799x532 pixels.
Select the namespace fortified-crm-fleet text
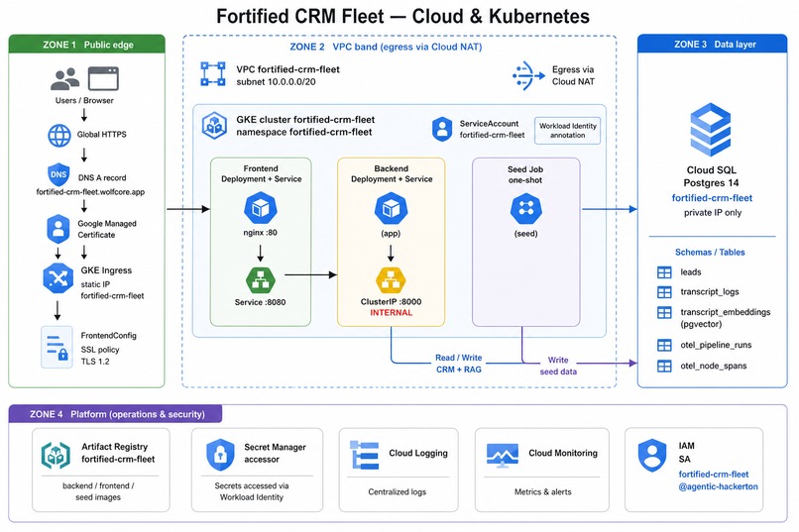[x=303, y=132]
